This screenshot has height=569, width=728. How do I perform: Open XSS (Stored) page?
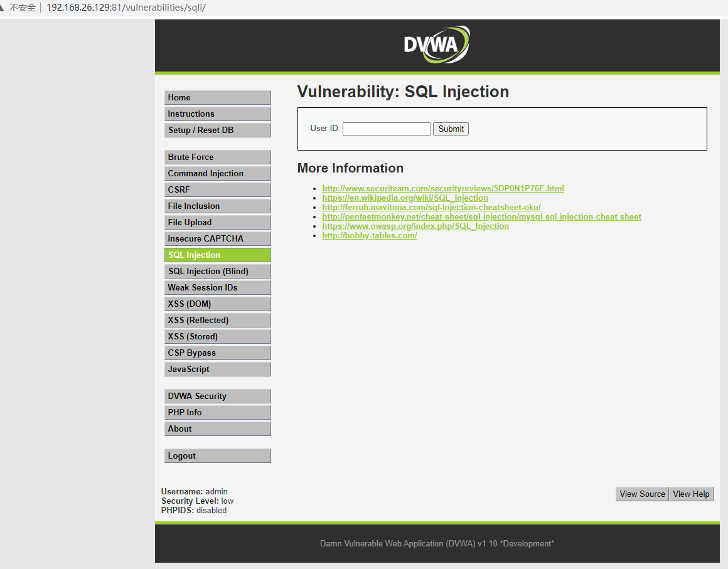(x=217, y=336)
